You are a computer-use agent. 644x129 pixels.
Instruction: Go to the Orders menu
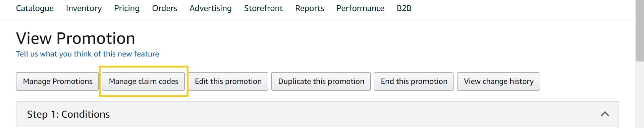[164, 8]
